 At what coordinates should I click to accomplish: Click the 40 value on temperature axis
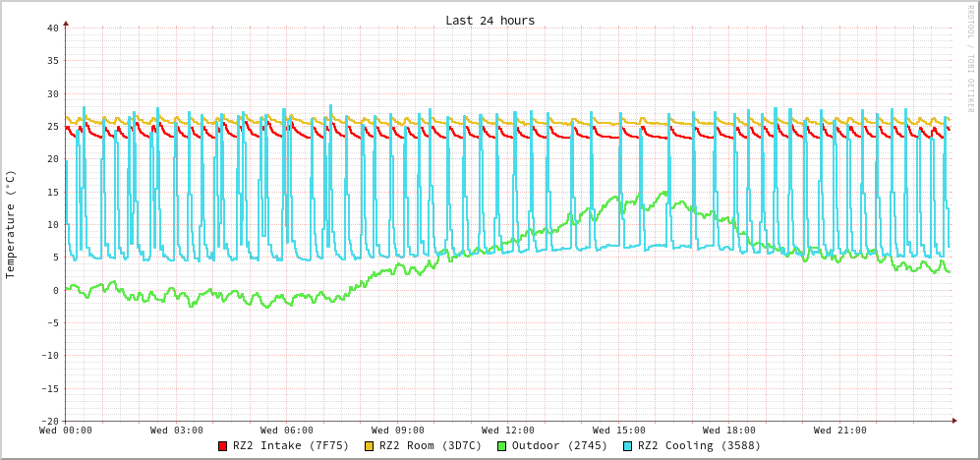point(52,29)
